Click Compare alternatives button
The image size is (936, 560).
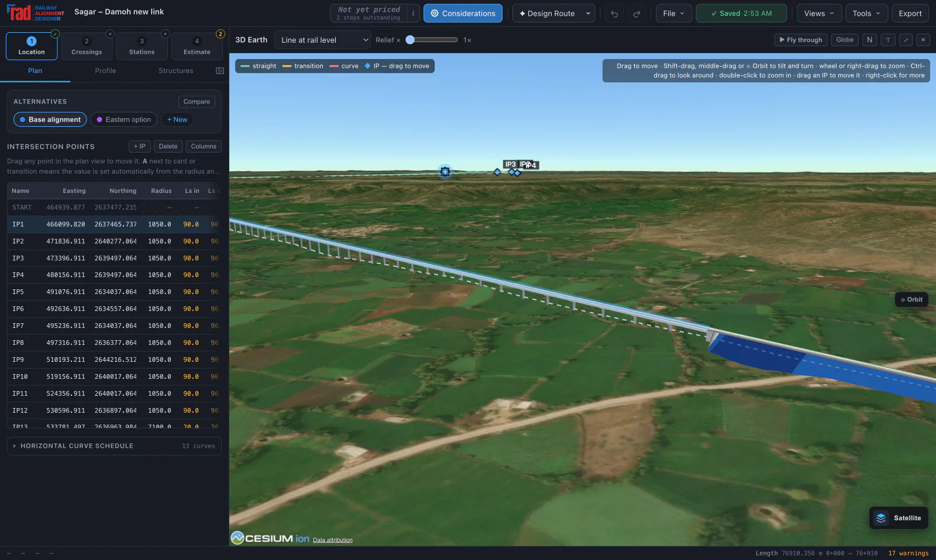point(197,102)
